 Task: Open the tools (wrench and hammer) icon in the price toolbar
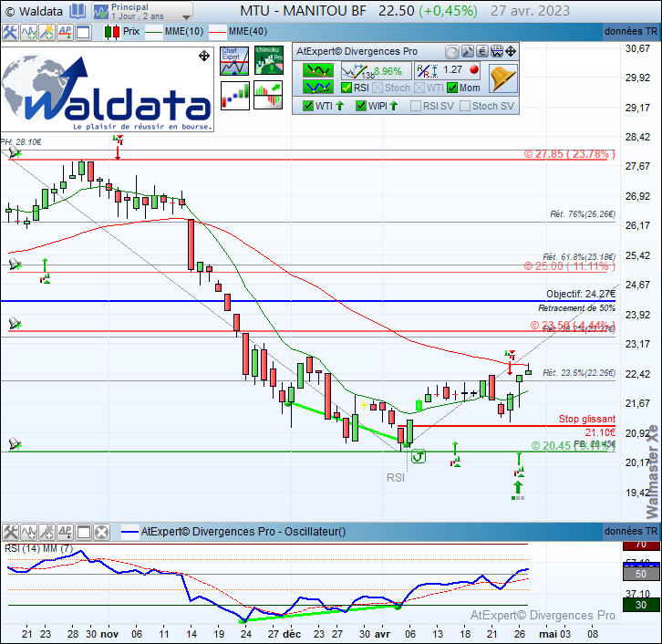[10, 32]
